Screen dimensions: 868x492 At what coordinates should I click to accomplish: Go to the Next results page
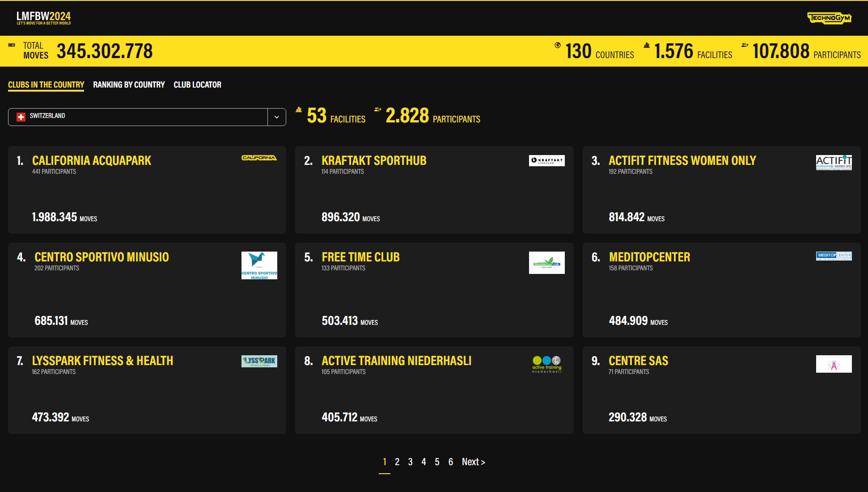click(x=473, y=462)
